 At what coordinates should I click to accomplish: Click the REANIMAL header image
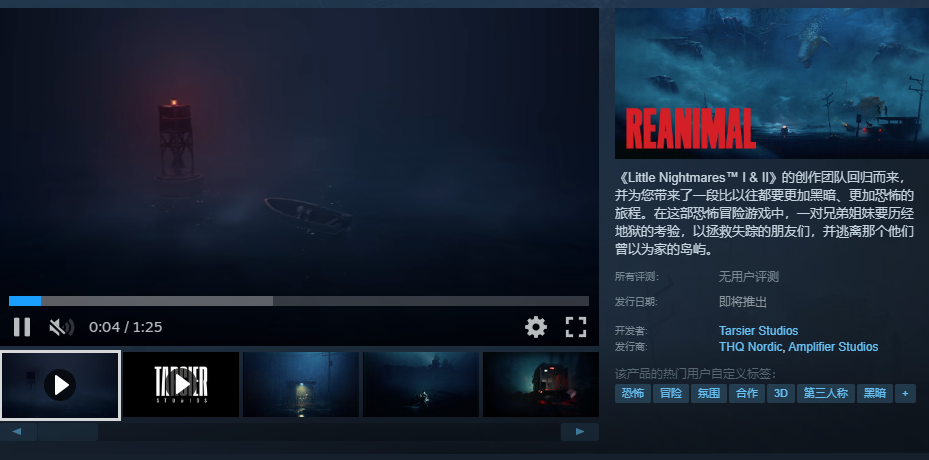tap(772, 83)
